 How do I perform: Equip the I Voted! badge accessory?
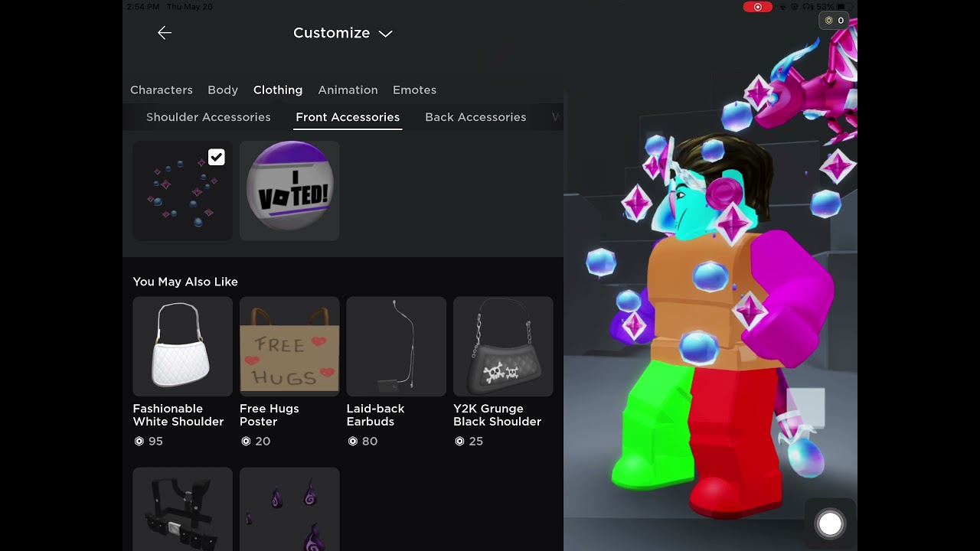pyautogui.click(x=289, y=191)
